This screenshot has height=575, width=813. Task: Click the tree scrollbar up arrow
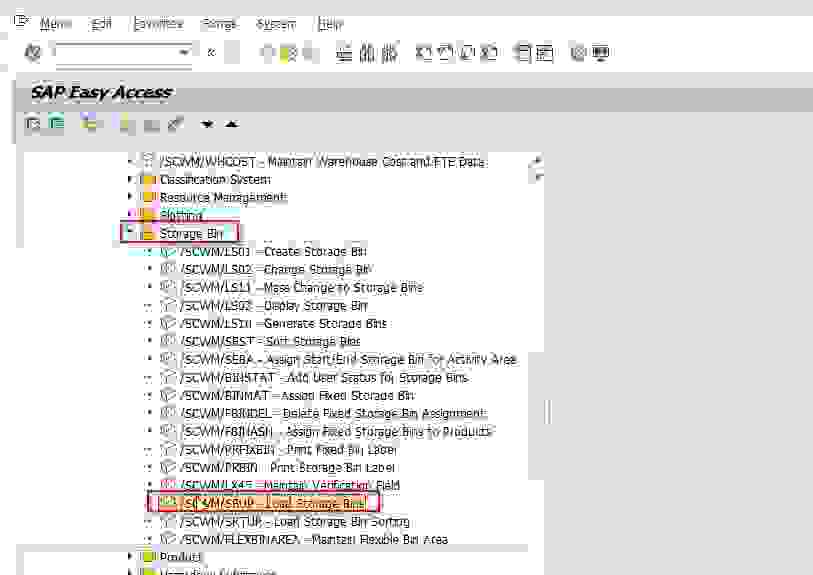537,161
